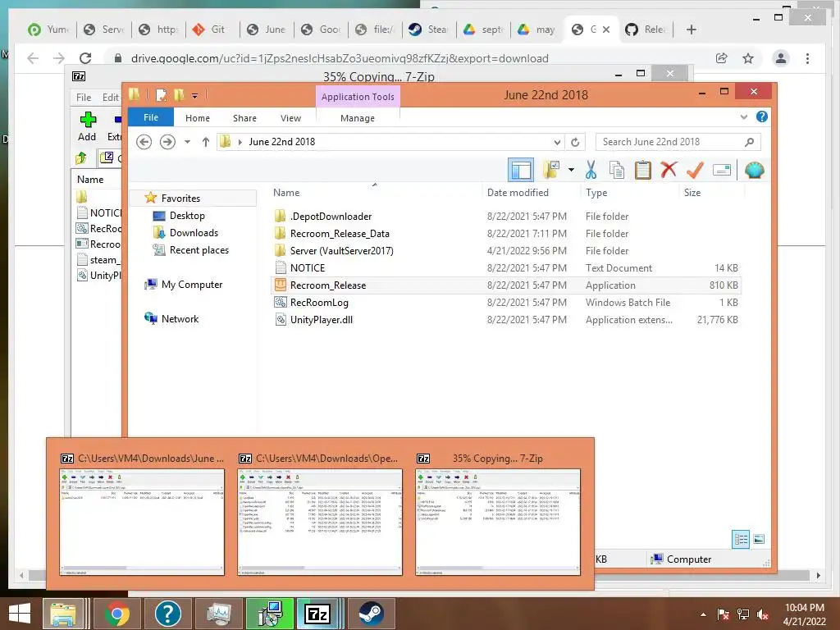The width and height of the screenshot is (840, 630).
Task: Open the recent locations dropdown arrow
Action: click(187, 142)
